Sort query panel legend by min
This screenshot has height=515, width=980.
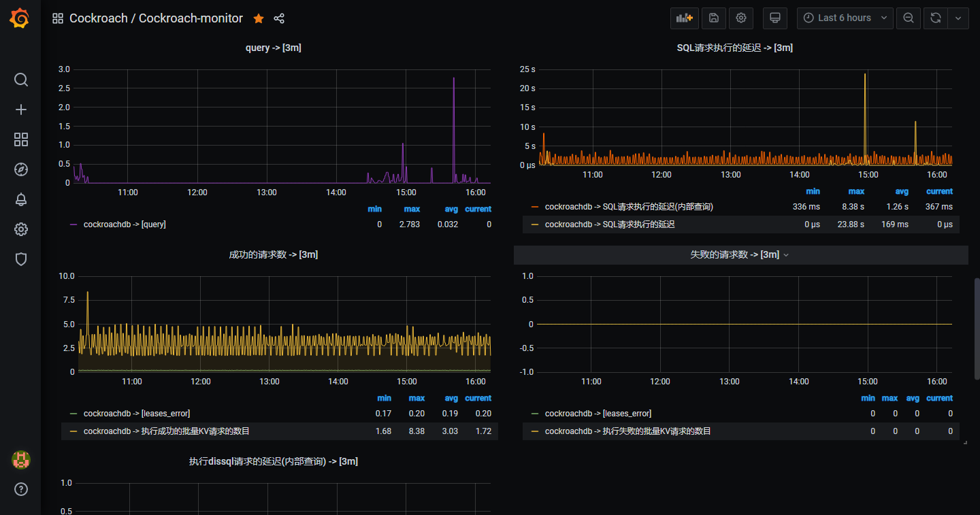(375, 209)
